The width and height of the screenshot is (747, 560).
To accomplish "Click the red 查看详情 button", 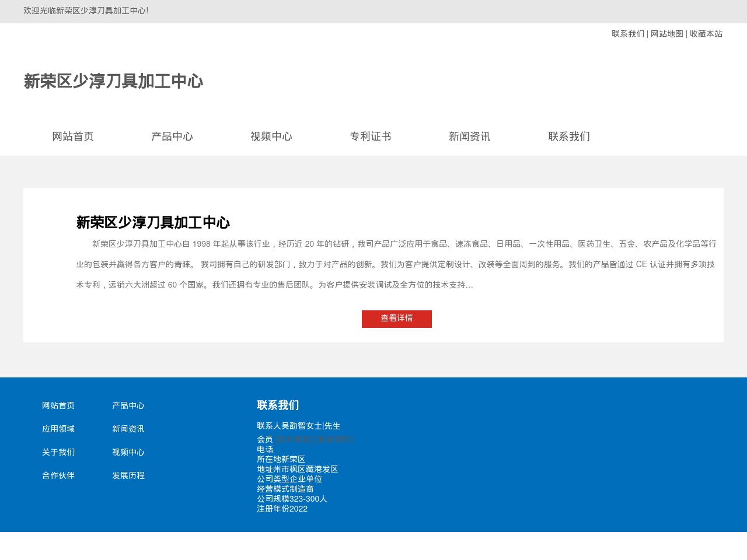I will pos(397,318).
